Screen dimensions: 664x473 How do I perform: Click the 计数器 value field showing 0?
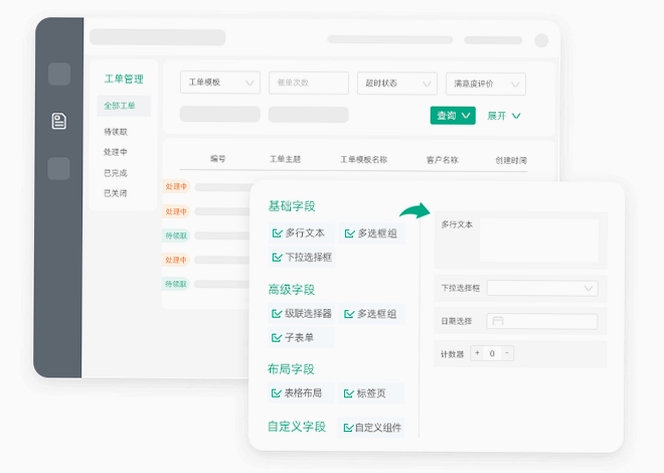(x=492, y=353)
